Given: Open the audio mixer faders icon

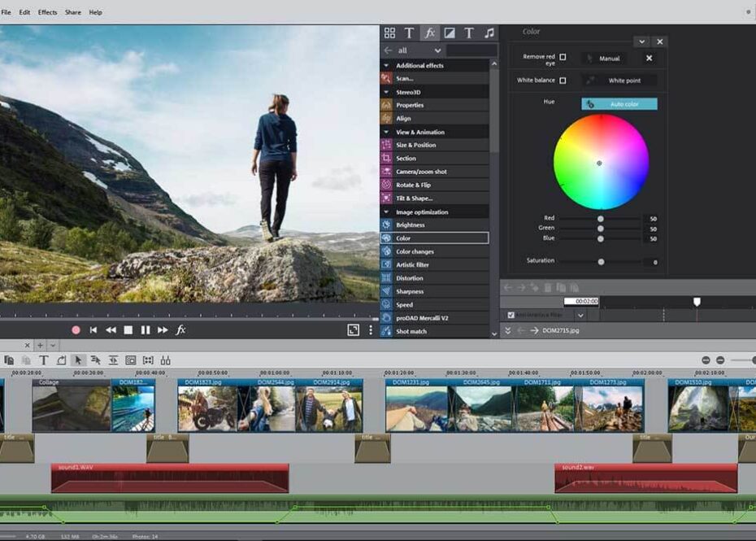Looking at the screenshot, I should point(165,360).
